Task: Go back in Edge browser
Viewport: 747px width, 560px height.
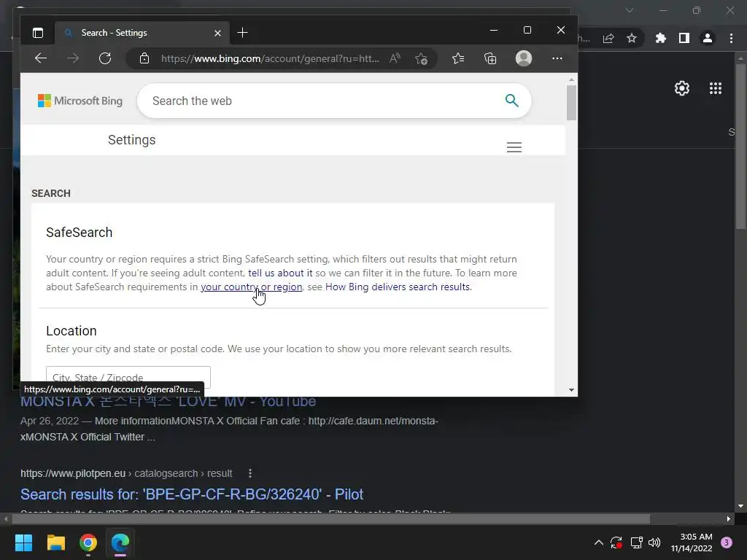Action: click(41, 58)
